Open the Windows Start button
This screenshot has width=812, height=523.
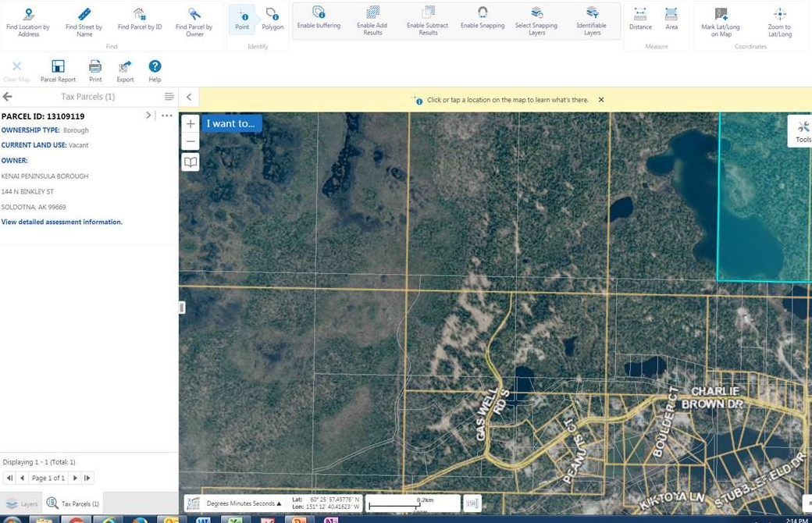tap(12, 519)
